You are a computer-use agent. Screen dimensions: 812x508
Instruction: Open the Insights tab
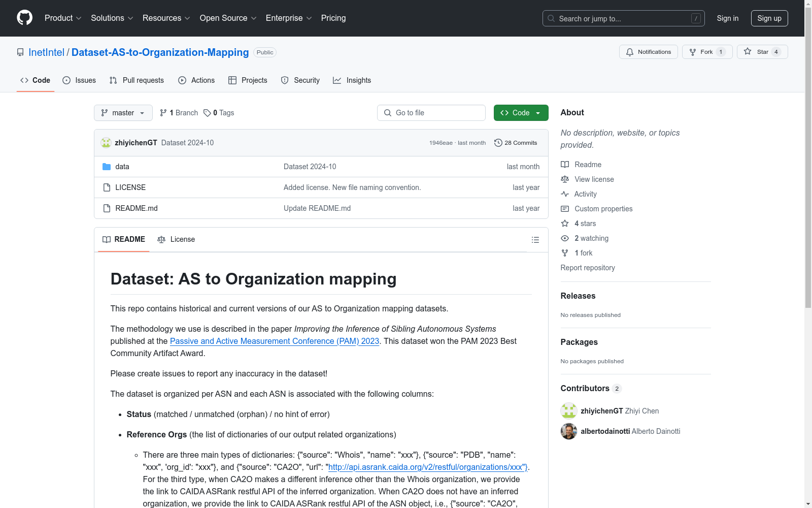[x=352, y=80]
